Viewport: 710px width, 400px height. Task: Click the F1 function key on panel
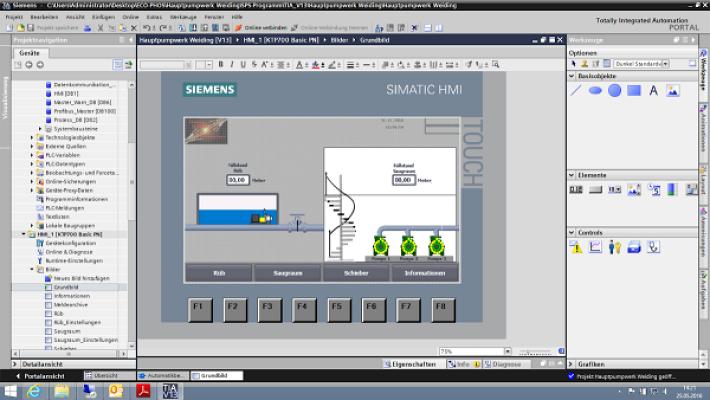200,310
